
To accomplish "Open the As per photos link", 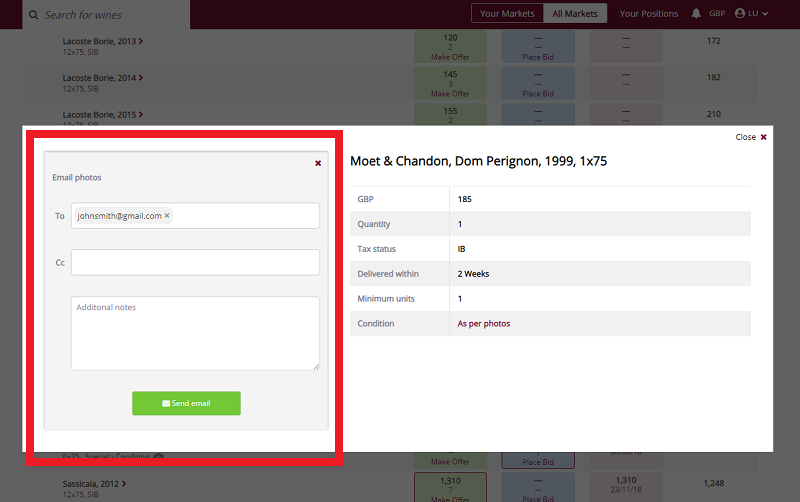I will click(484, 323).
